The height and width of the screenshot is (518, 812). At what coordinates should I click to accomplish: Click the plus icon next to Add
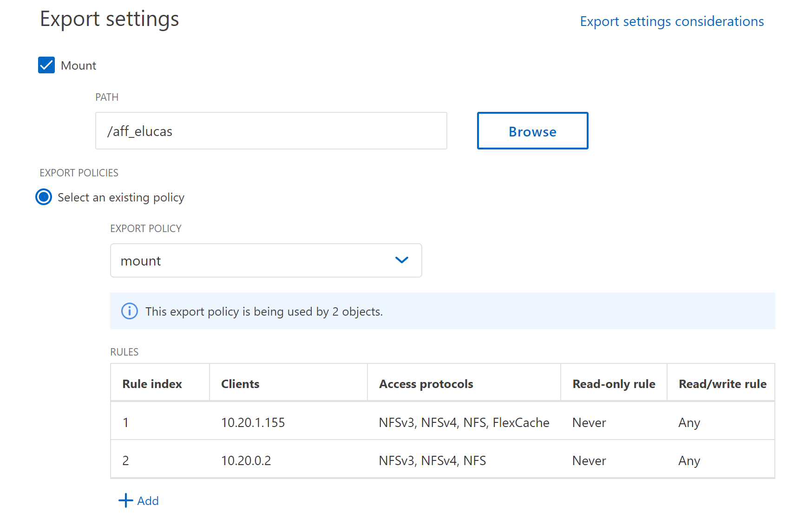coord(125,500)
